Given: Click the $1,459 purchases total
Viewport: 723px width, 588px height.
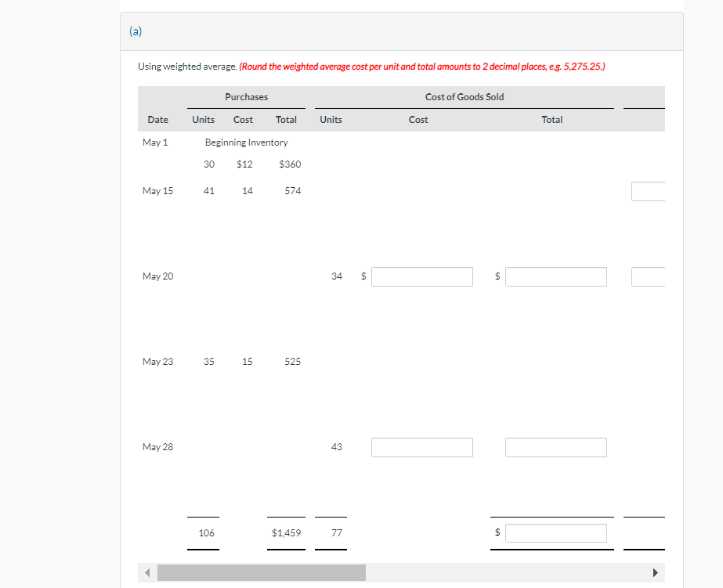Looking at the screenshot, I should click(285, 532).
